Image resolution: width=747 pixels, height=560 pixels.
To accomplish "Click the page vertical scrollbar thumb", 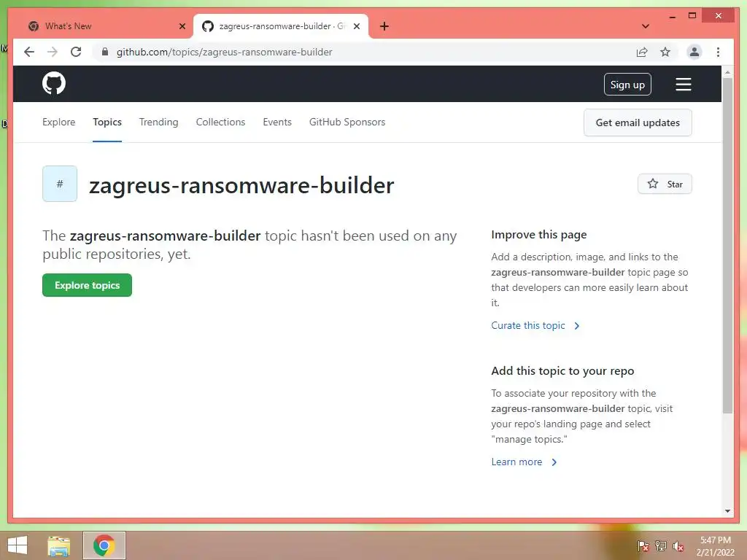I will click(727, 245).
